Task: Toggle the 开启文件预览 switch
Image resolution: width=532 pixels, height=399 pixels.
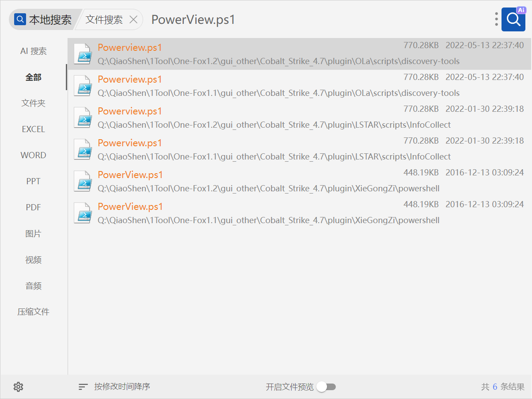Action: tap(326, 387)
